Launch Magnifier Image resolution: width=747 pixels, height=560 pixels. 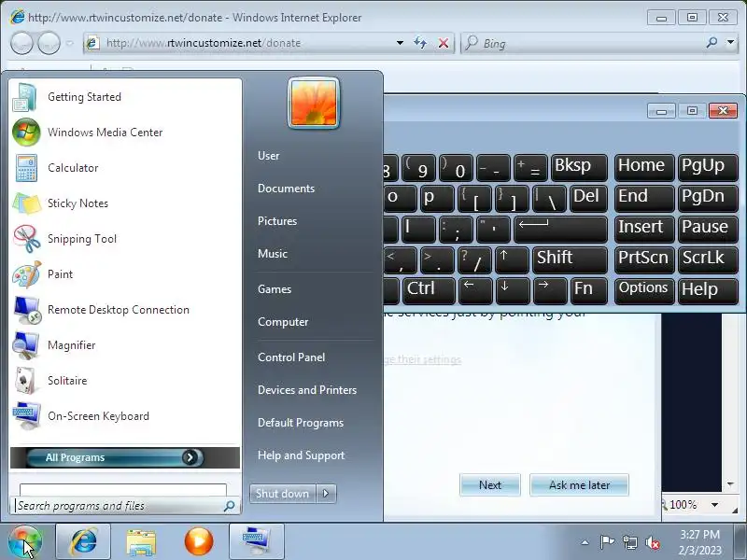[x=125, y=345]
